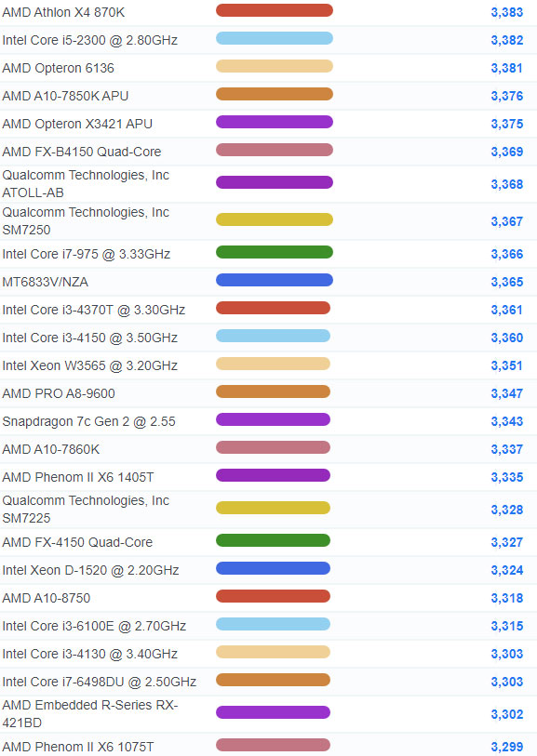Click the score 3,343

pyautogui.click(x=507, y=421)
